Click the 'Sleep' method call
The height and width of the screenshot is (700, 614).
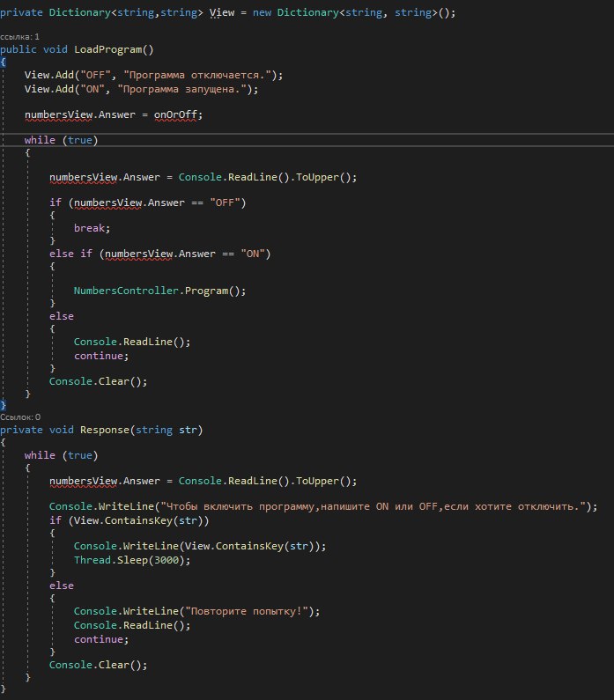132,560
